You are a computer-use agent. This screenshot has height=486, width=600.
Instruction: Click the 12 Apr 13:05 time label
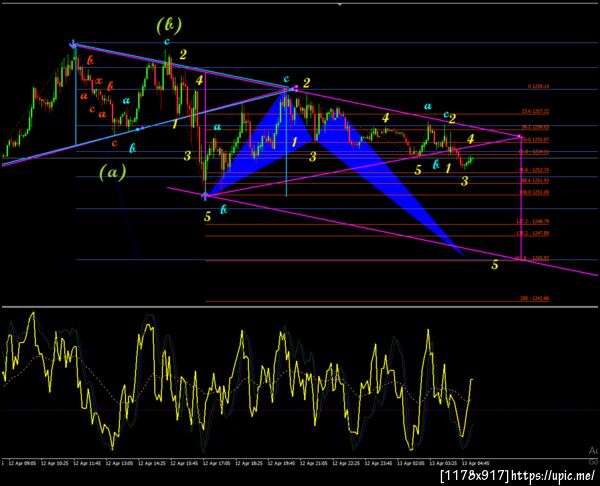122,463
